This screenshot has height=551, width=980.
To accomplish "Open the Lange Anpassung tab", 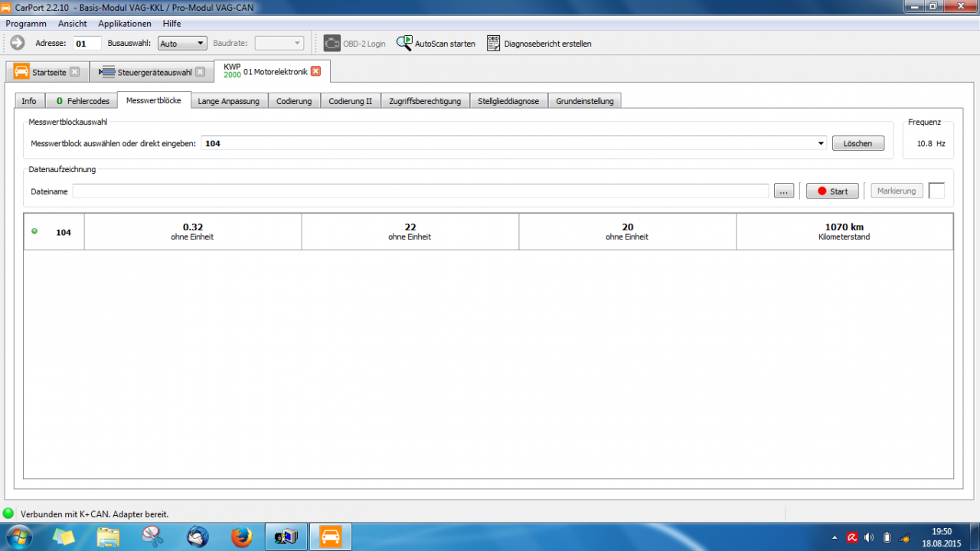I will pos(228,100).
